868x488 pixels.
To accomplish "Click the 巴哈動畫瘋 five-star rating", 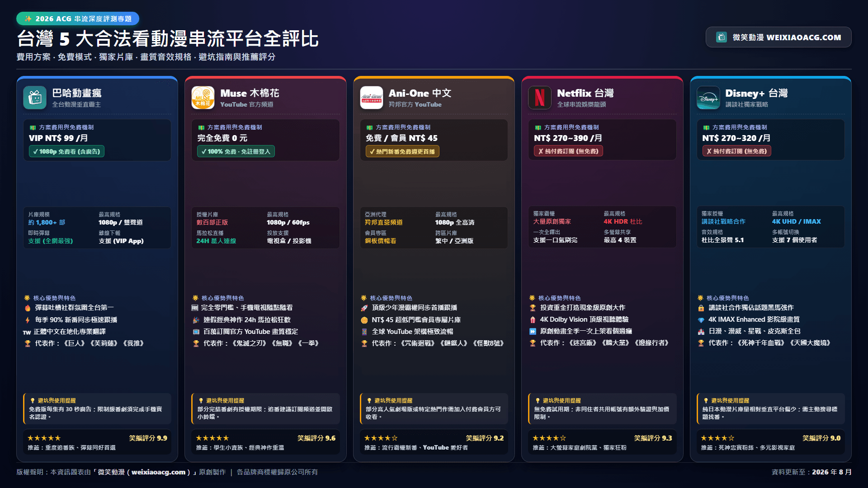I will coord(44,438).
